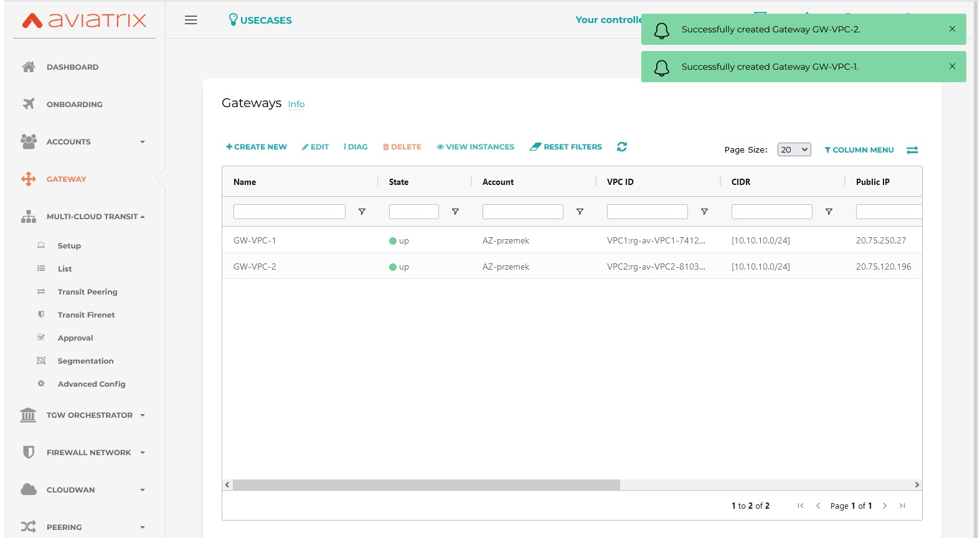Viewport: 980px width, 538px height.
Task: Click the Onboarding airplane icon
Action: pyautogui.click(x=29, y=104)
